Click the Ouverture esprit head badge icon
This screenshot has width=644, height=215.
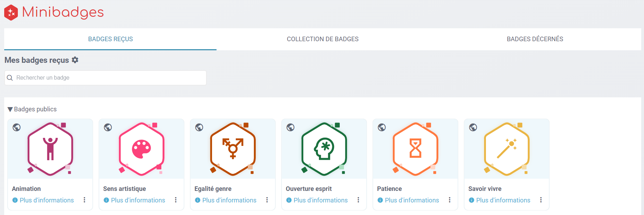[324, 149]
